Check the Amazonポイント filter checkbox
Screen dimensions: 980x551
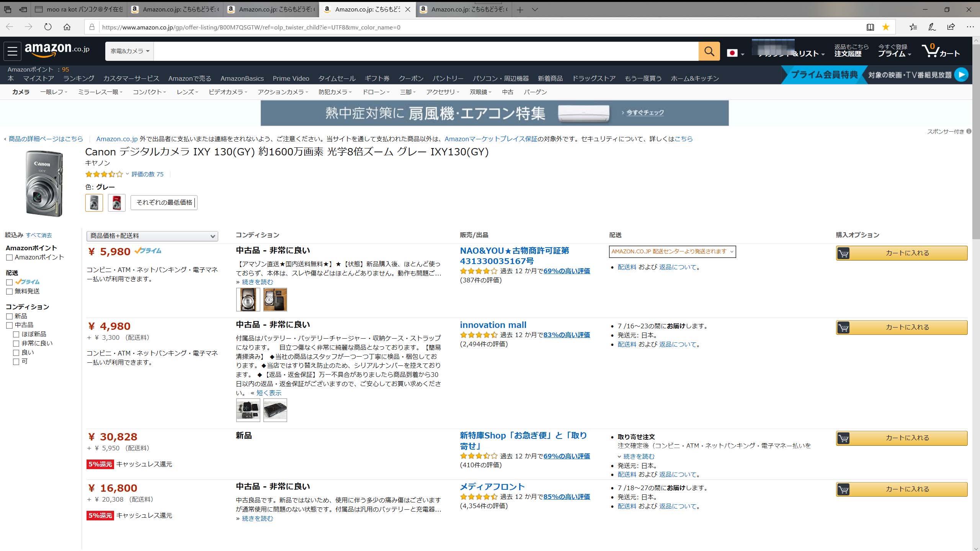[x=10, y=258]
